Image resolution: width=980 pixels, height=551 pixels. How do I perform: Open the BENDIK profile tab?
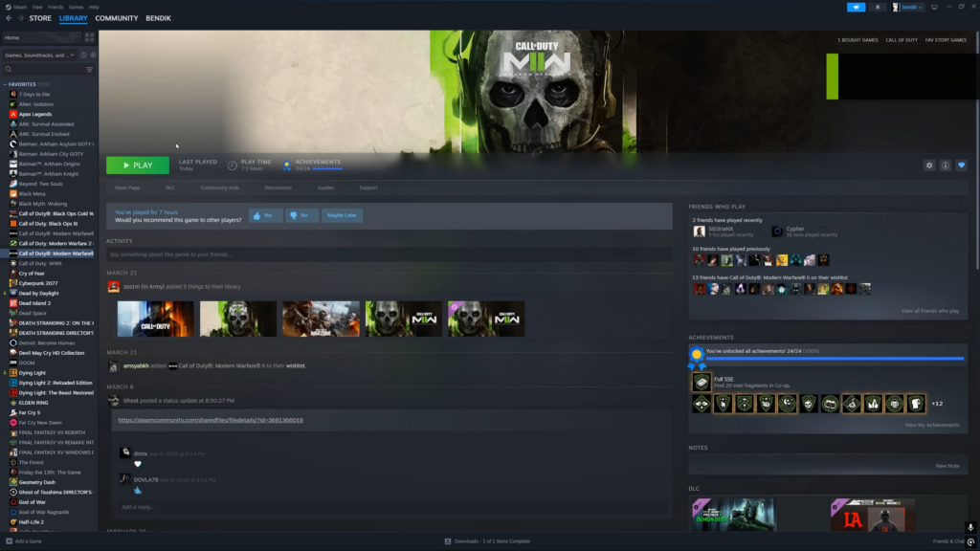pos(158,18)
